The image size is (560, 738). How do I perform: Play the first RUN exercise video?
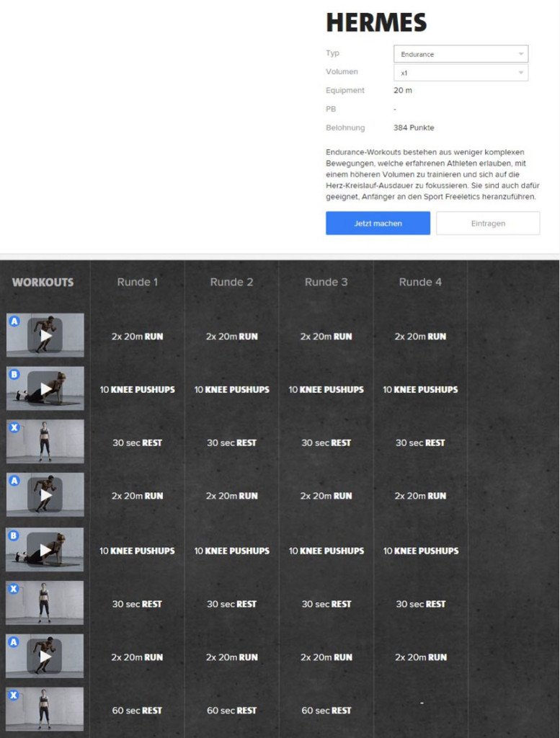point(45,336)
